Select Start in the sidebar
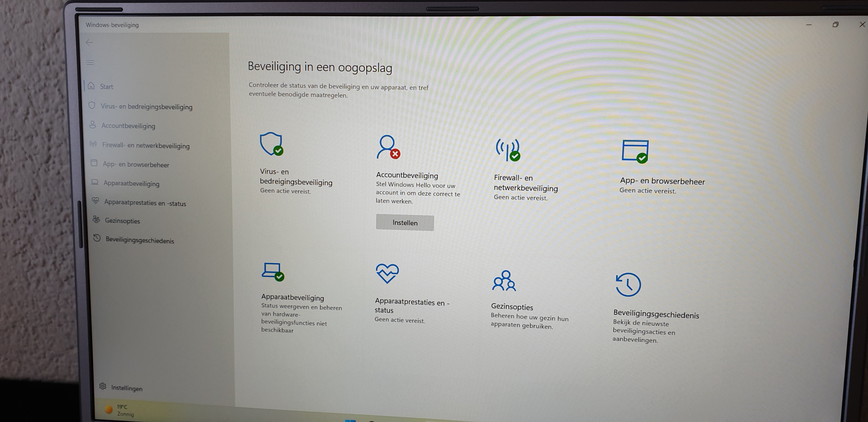Viewport: 868px width, 422px height. [106, 87]
